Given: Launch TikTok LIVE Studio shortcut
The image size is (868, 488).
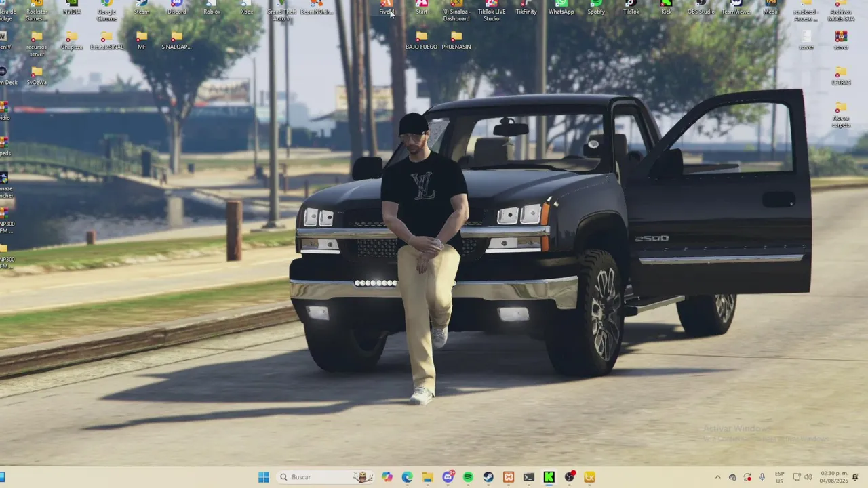Looking at the screenshot, I should (x=492, y=10).
